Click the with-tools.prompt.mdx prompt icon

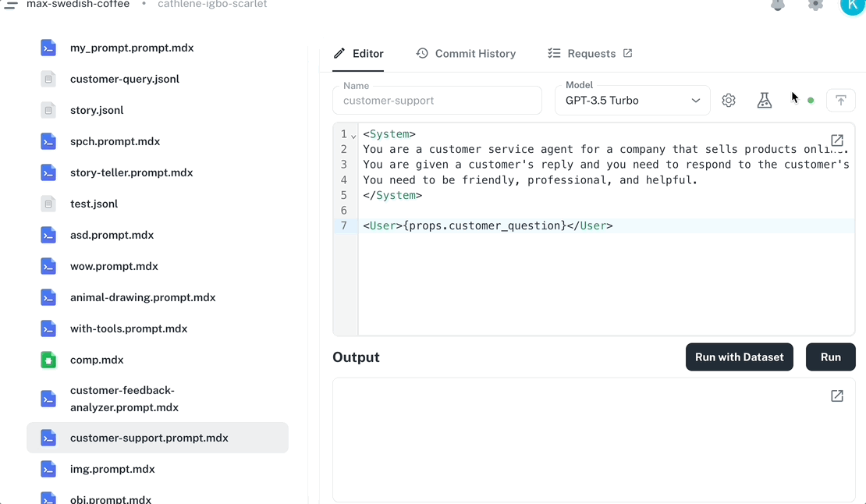(x=48, y=328)
